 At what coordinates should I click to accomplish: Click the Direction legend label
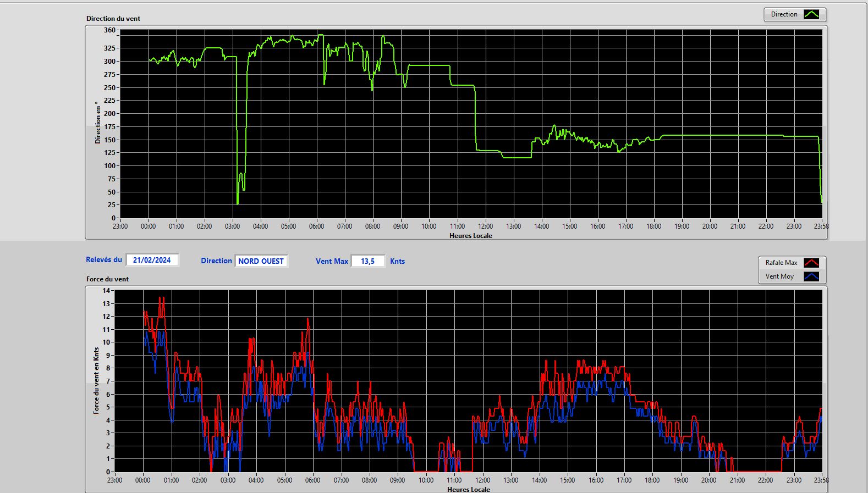(784, 14)
